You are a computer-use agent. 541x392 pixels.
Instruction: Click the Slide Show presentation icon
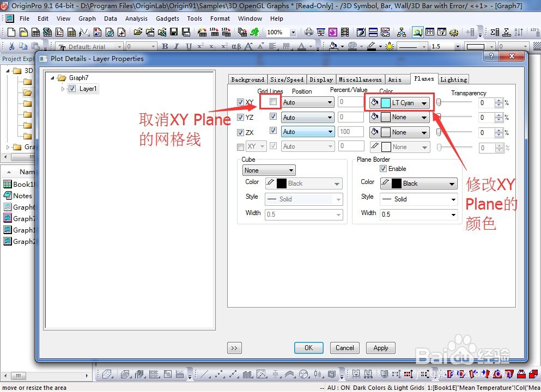(321, 33)
